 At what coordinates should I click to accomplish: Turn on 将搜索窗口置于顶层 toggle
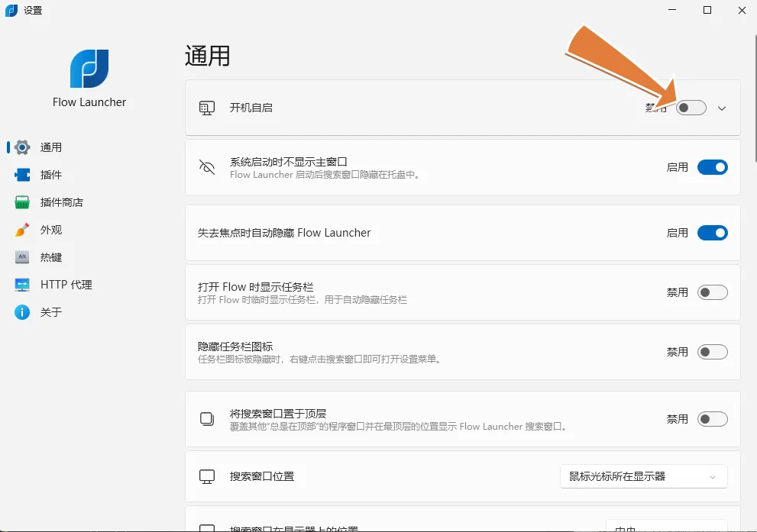click(x=713, y=419)
